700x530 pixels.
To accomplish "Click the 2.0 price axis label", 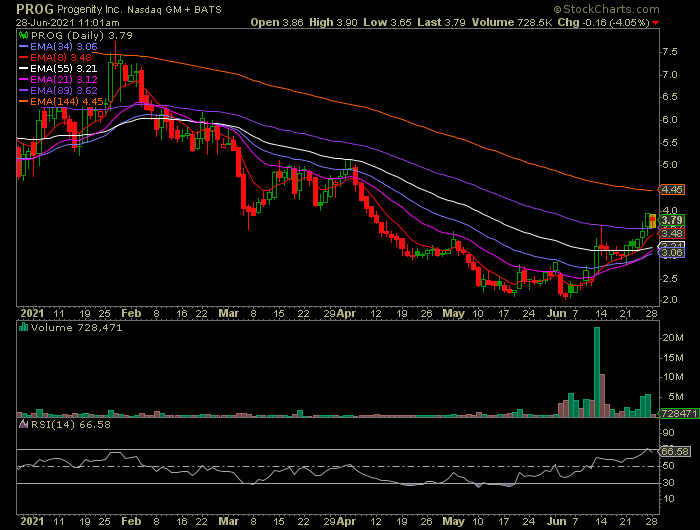I will point(670,300).
